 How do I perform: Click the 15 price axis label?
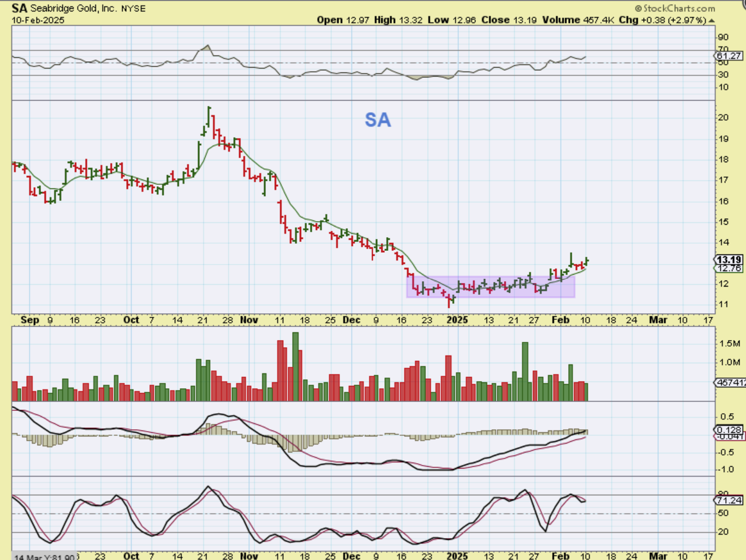pyautogui.click(x=723, y=222)
